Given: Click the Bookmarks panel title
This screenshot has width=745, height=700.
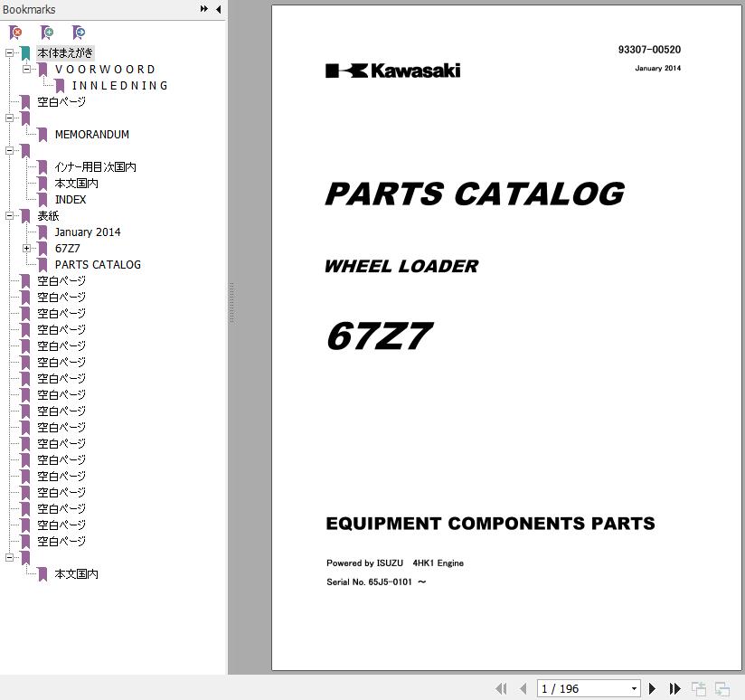Looking at the screenshot, I should pos(29,10).
